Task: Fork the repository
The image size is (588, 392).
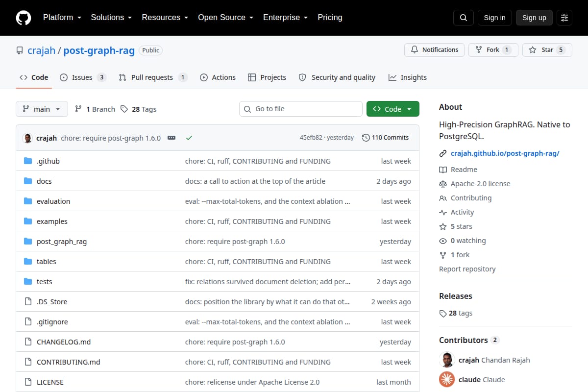Action: pyautogui.click(x=493, y=50)
